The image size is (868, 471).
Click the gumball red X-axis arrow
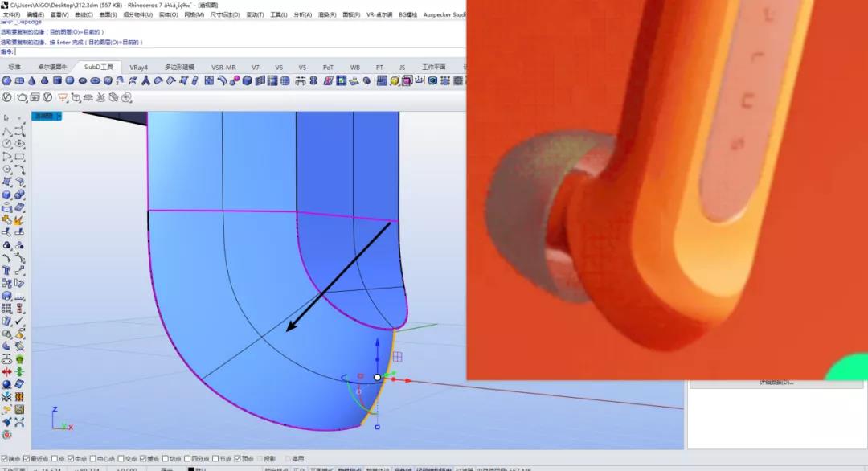click(408, 380)
